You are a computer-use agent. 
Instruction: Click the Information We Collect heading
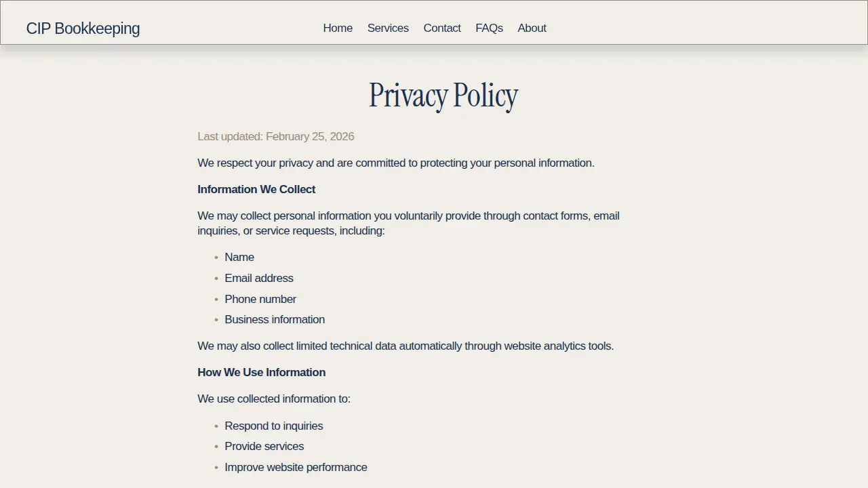click(256, 189)
